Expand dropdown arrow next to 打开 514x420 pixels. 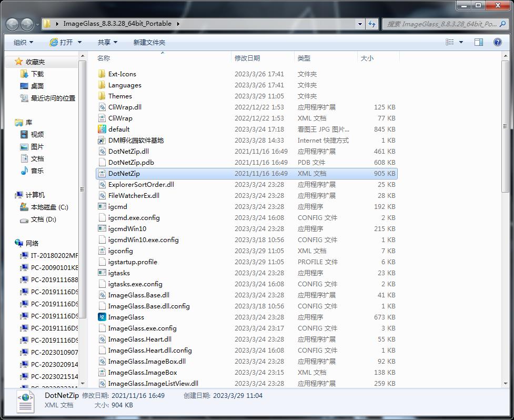pos(79,42)
